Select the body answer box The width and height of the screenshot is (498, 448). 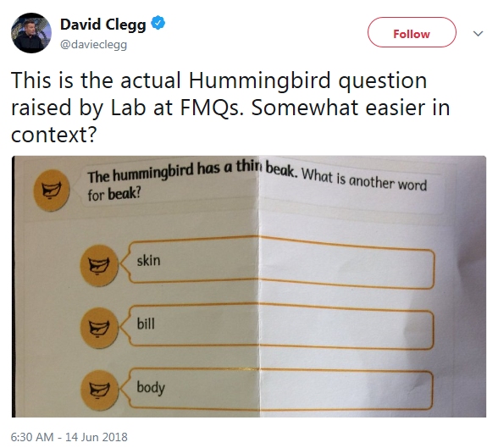(x=278, y=390)
